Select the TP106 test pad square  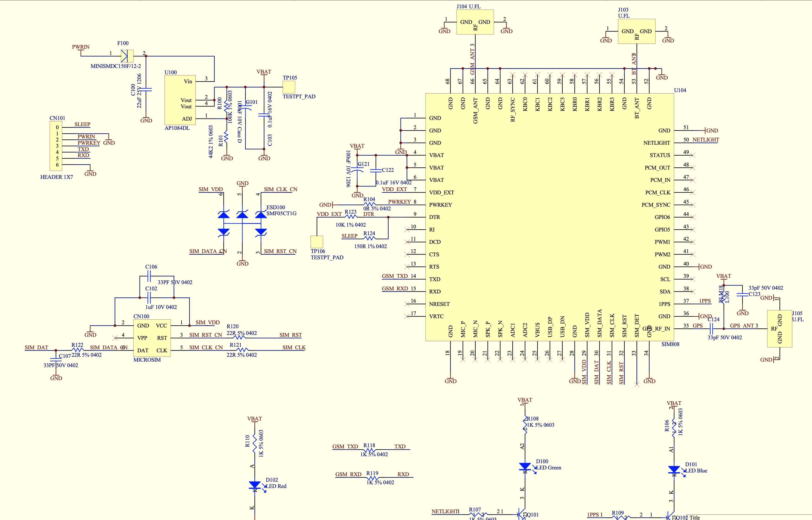click(x=317, y=242)
